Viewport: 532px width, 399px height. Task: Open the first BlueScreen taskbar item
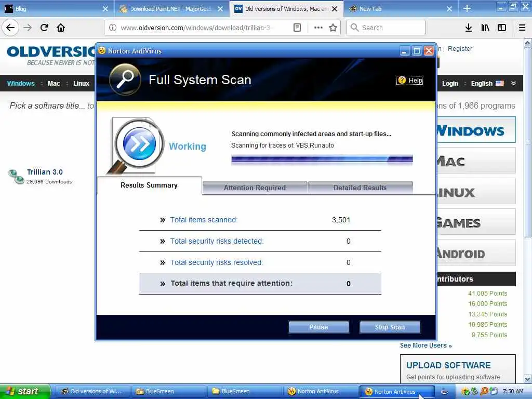click(x=168, y=391)
